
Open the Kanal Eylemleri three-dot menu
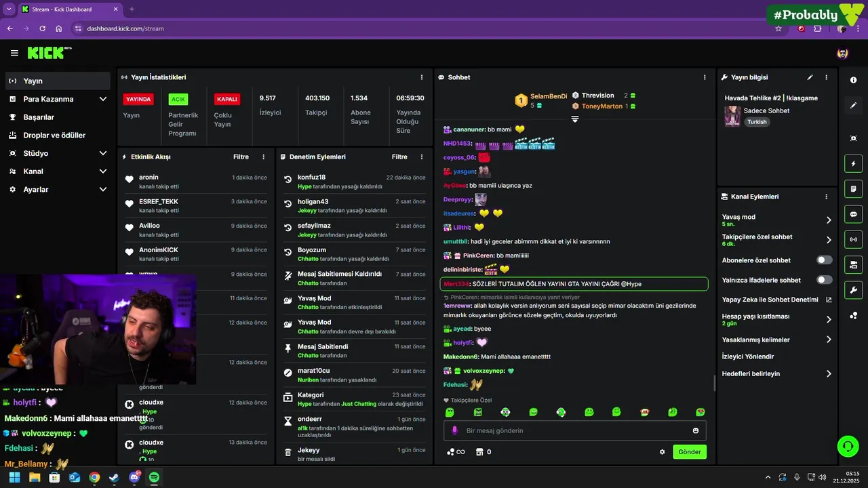826,197
